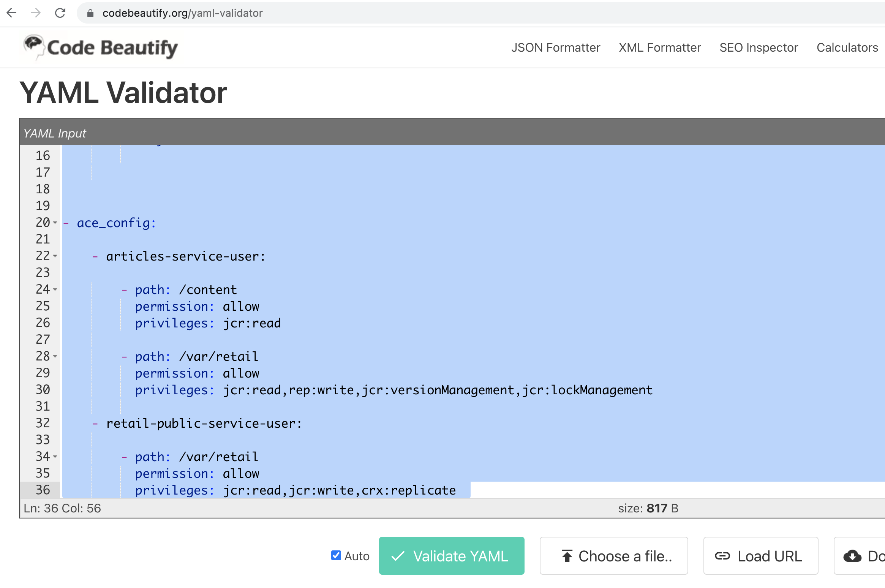Click the chain link icon on Load URL
Image resolution: width=885 pixels, height=588 pixels.
point(722,556)
